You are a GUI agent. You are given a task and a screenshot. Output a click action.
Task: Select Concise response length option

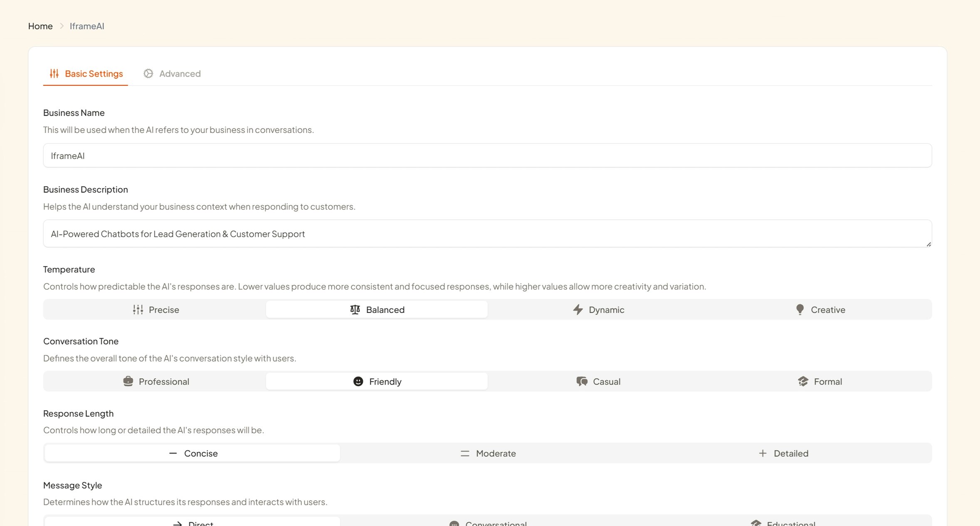tap(193, 453)
